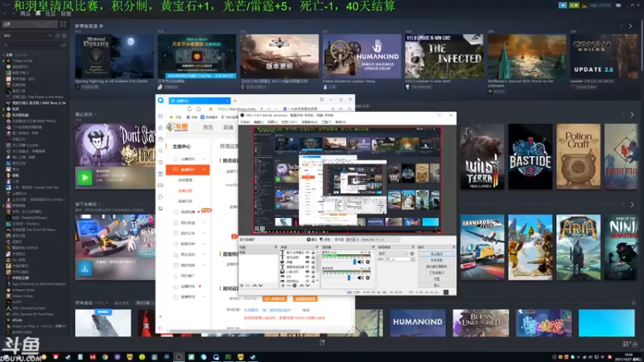Open Steam all games section dropdown
This screenshot has width=644, height=362.
pos(107,303)
